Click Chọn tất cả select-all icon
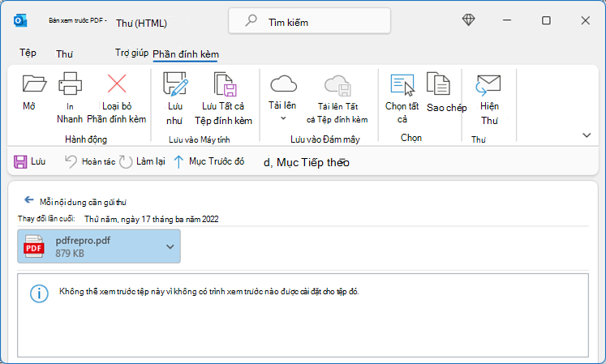 pos(402,84)
